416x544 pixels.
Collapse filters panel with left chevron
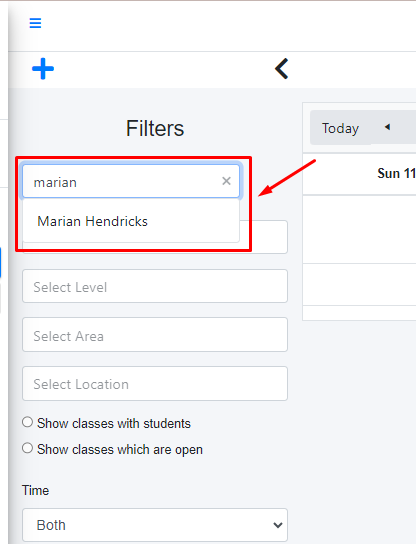coord(282,69)
